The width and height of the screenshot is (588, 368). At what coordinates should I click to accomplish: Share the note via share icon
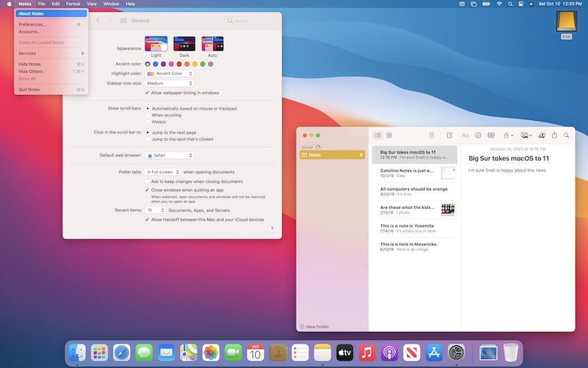(554, 135)
